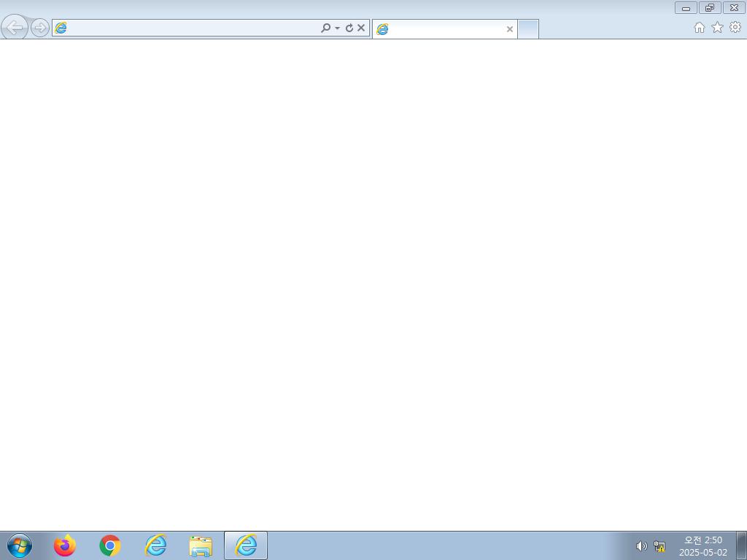This screenshot has height=560, width=747.
Task: Open the network status tray icon
Action: click(x=659, y=546)
